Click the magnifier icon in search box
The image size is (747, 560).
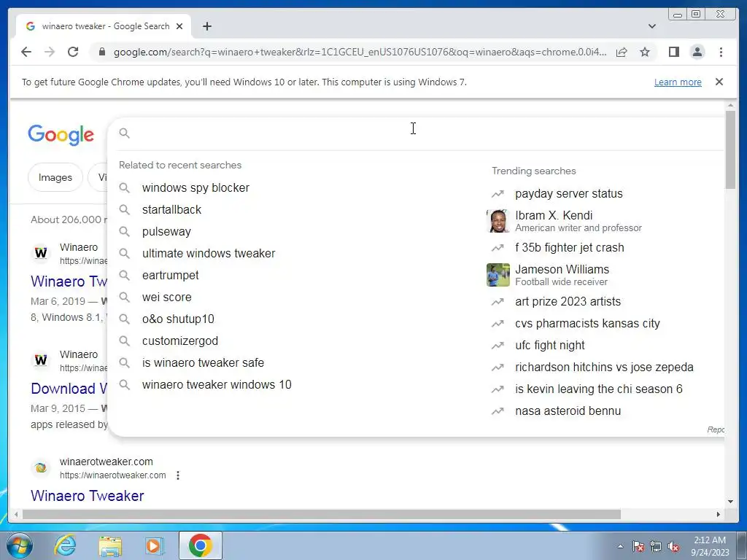coord(124,133)
